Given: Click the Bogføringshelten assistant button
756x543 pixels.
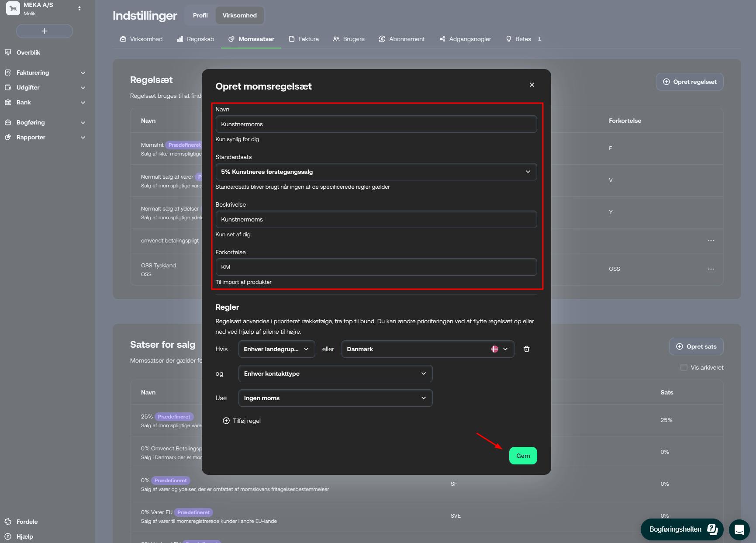Looking at the screenshot, I should 682,529.
